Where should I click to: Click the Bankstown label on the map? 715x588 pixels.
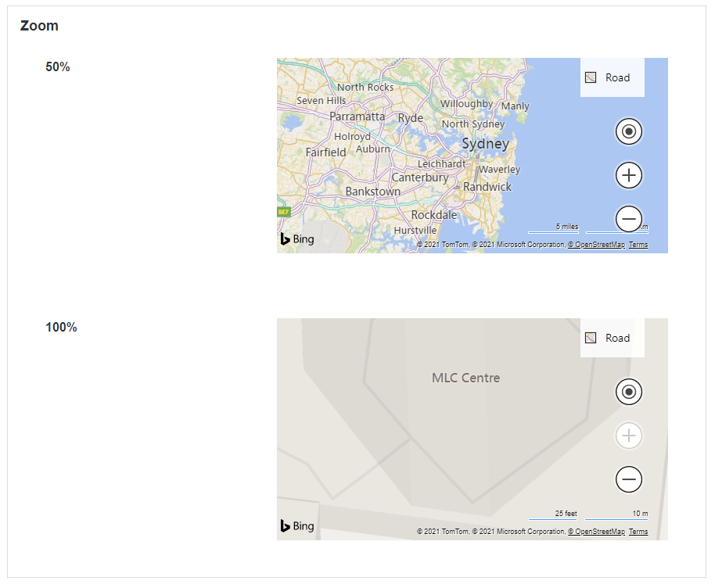click(x=373, y=192)
